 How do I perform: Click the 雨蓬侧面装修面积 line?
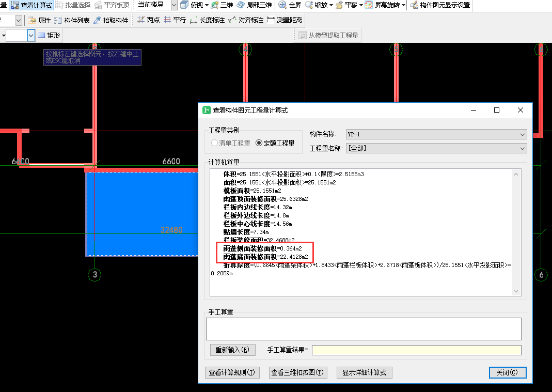[263, 248]
